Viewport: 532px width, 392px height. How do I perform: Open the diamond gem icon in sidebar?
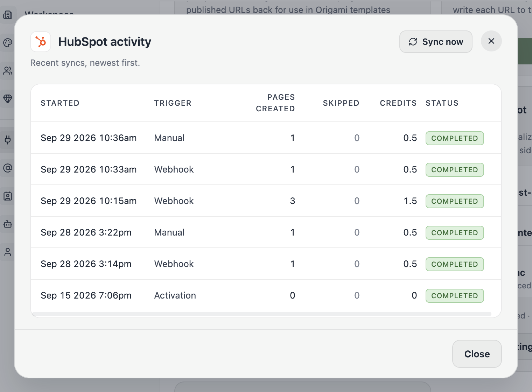tap(8, 99)
